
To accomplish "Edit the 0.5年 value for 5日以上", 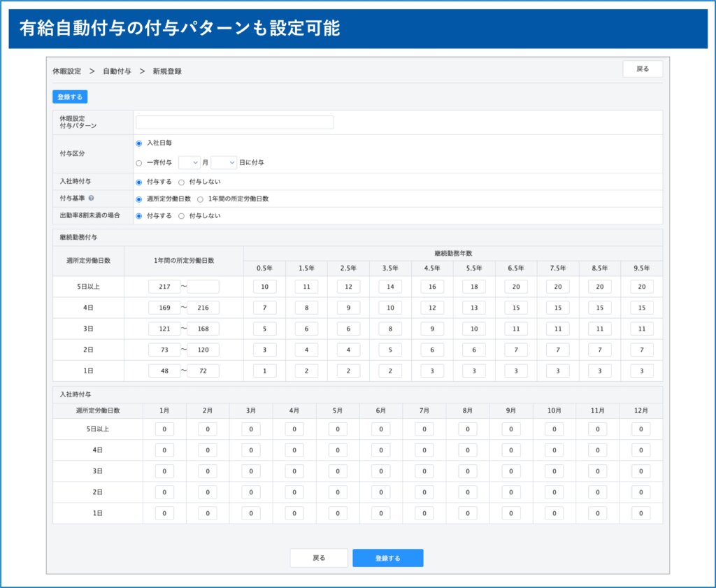I will pos(264,287).
